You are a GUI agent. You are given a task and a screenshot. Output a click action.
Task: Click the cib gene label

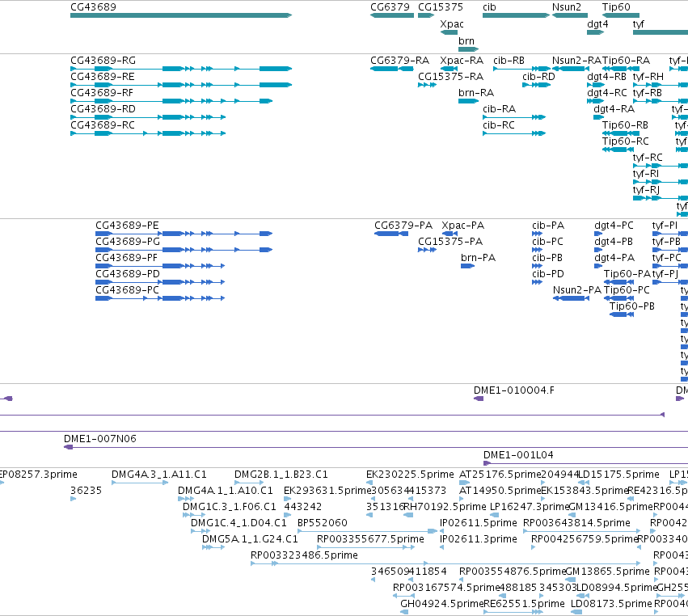(x=489, y=7)
